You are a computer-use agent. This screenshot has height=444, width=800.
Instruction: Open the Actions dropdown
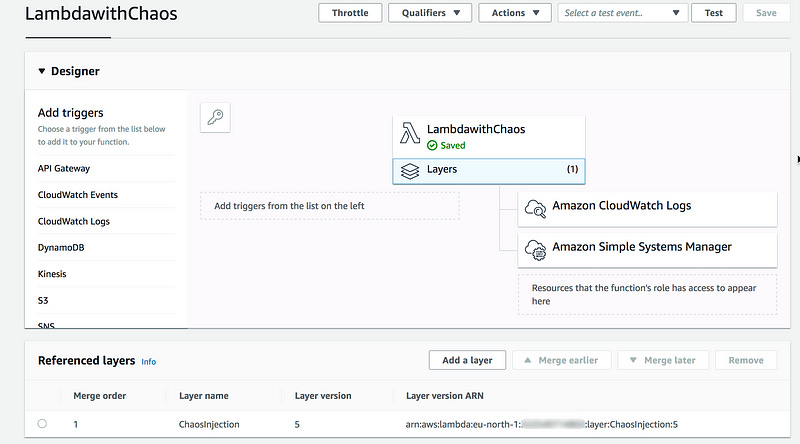(x=515, y=13)
